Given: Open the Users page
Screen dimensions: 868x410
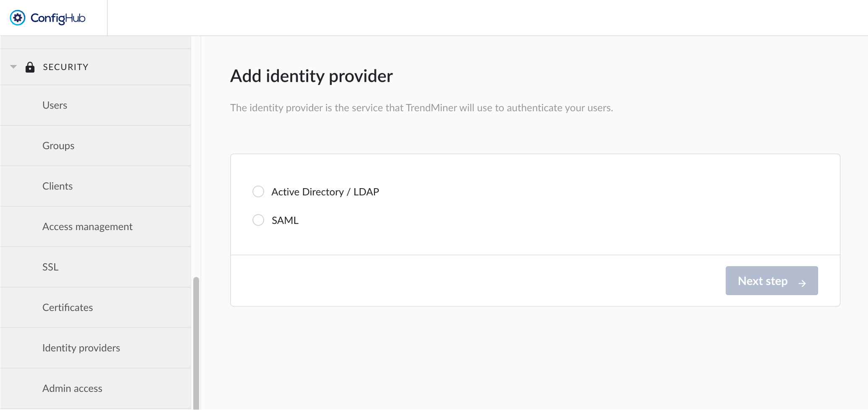Looking at the screenshot, I should pos(55,105).
